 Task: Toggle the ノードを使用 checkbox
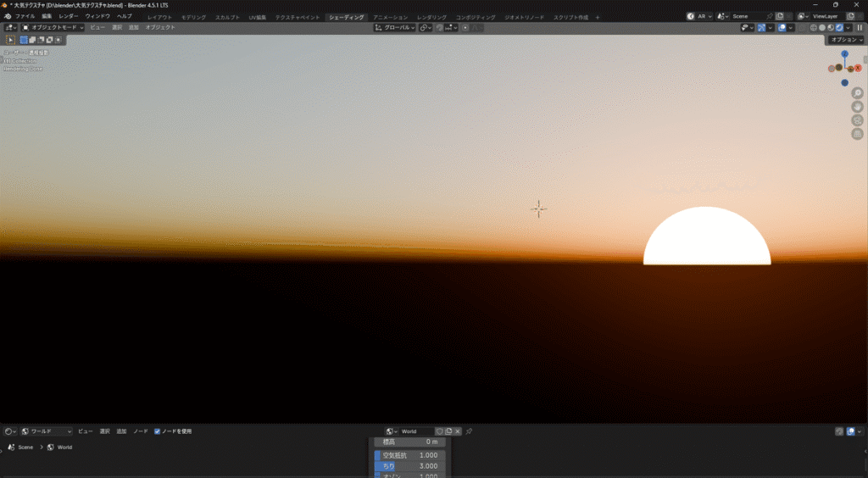coord(157,431)
